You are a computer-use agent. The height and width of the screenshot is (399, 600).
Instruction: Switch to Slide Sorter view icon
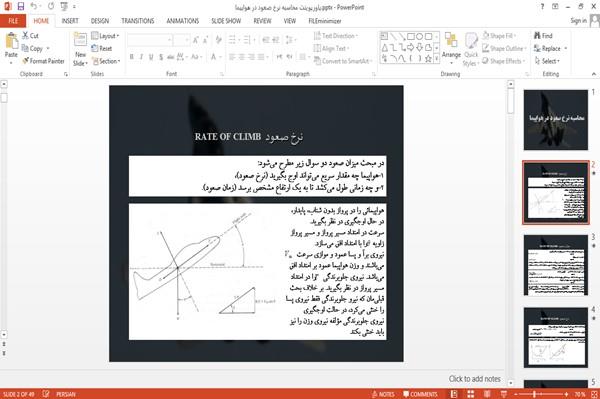470,394
